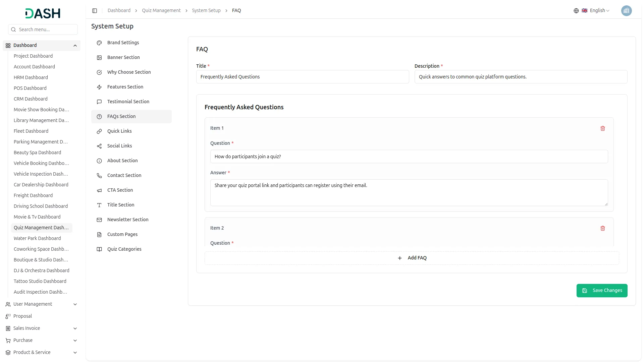644x362 pixels.
Task: Click the Quiz Categories book icon
Action: point(99,249)
